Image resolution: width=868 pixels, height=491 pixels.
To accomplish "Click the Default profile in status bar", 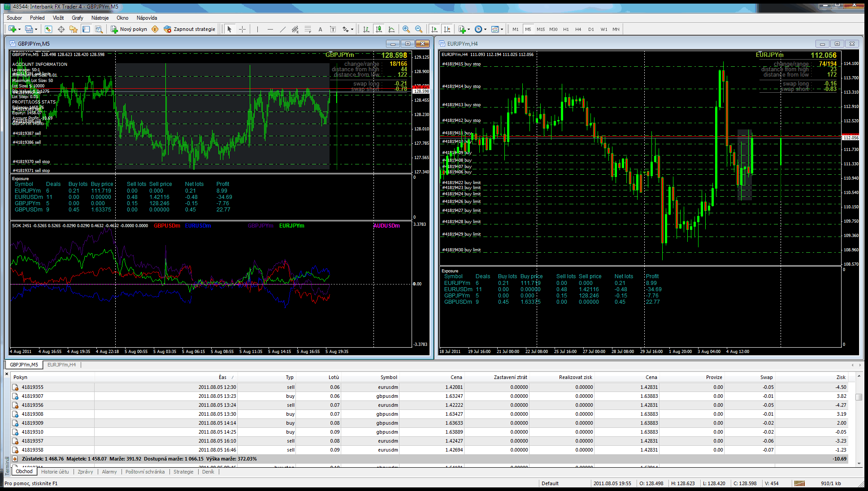I will 550,483.
